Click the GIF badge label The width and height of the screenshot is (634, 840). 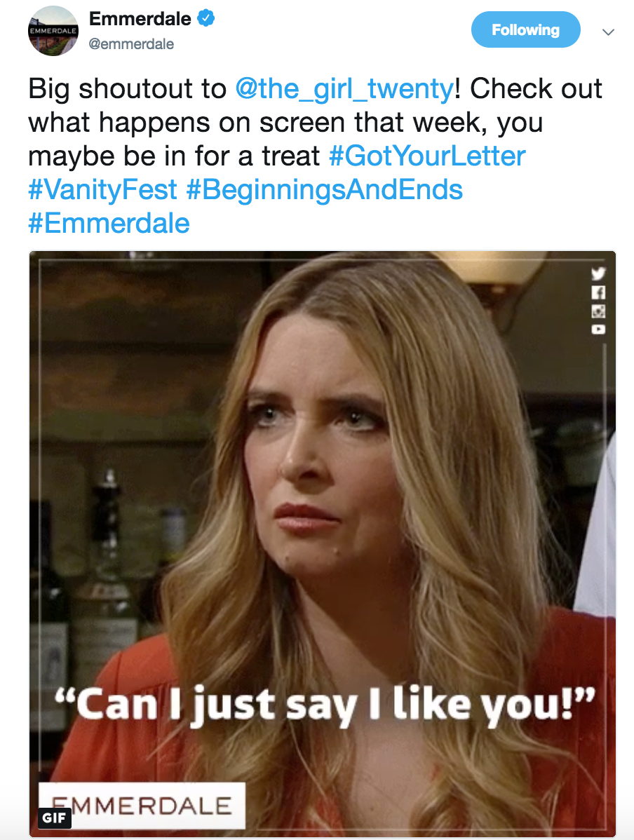click(54, 818)
